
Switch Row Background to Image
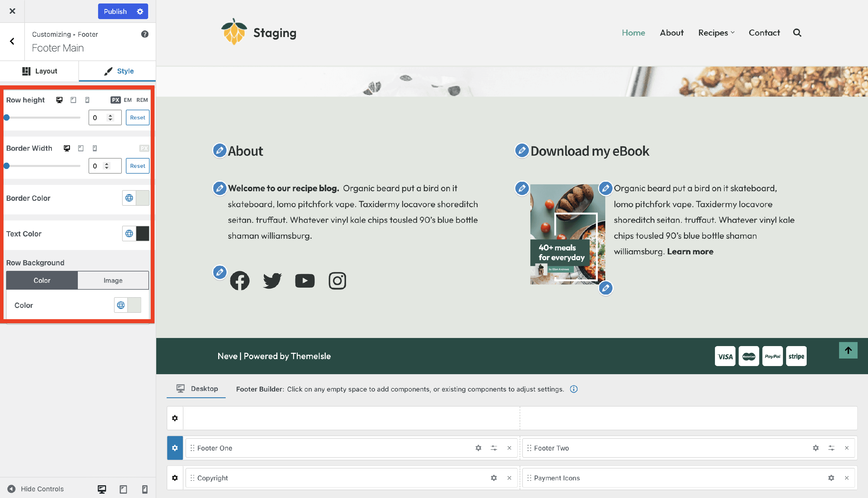click(113, 280)
